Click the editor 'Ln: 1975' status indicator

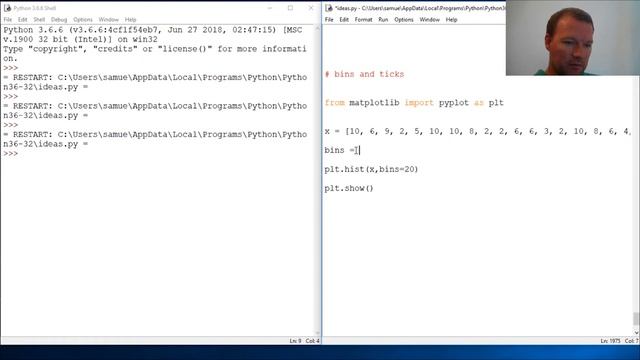[x=610, y=341]
